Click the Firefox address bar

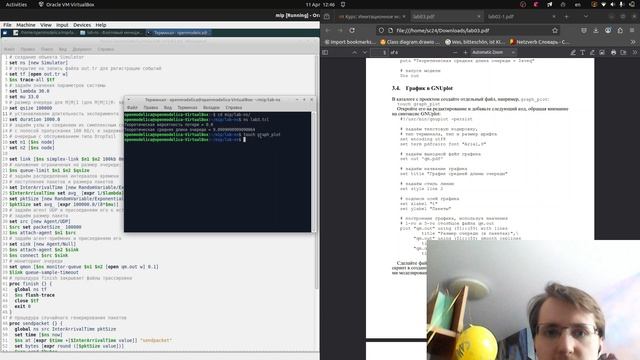point(469,30)
